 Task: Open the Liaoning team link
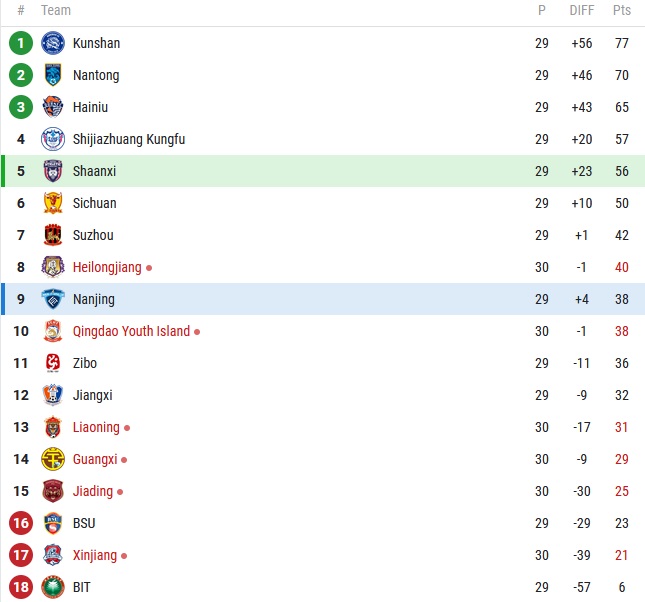tap(96, 427)
